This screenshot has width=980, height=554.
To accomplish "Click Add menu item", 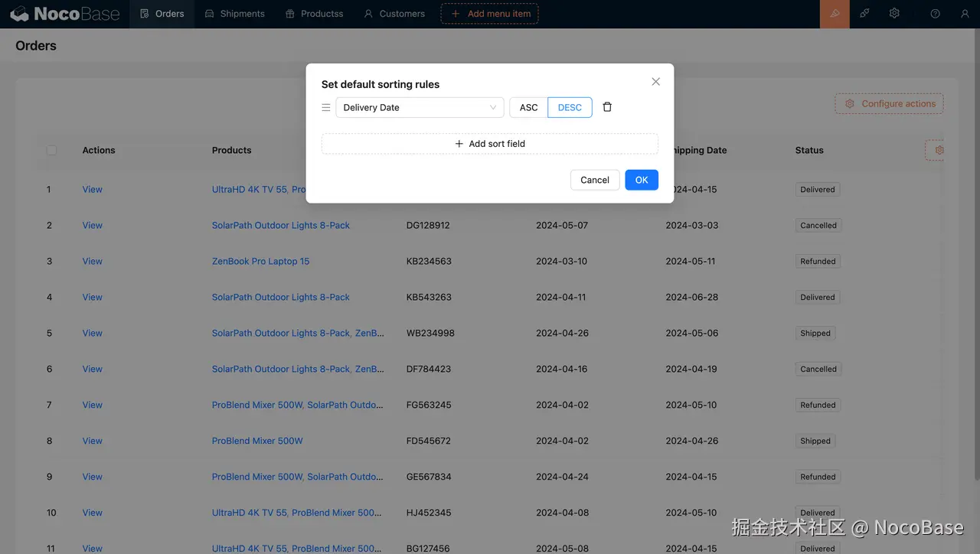I will click(490, 14).
